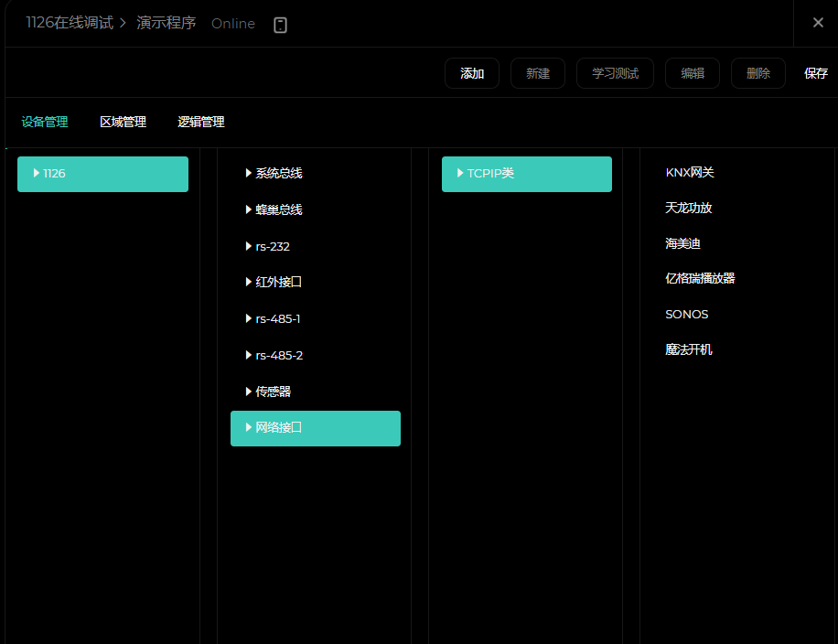Toggle the TCPIP类 arrow
This screenshot has height=644, width=838.
coord(460,173)
